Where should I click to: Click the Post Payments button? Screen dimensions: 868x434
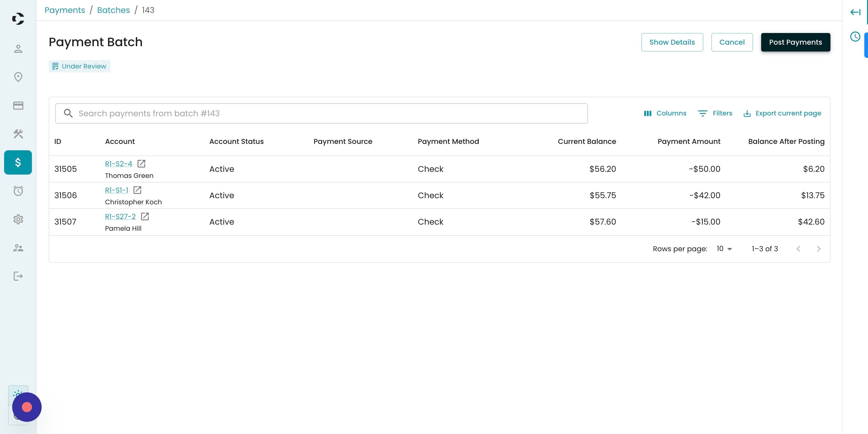click(795, 42)
